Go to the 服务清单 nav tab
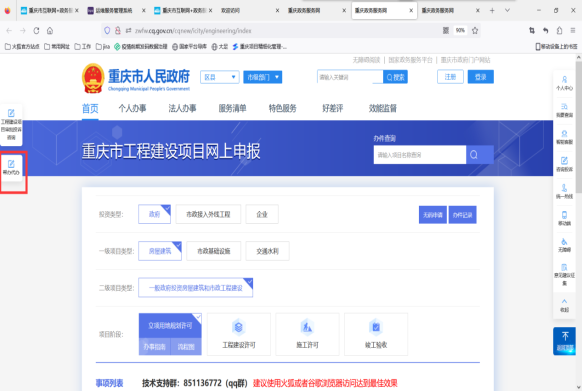The width and height of the screenshot is (582, 391). coord(232,108)
